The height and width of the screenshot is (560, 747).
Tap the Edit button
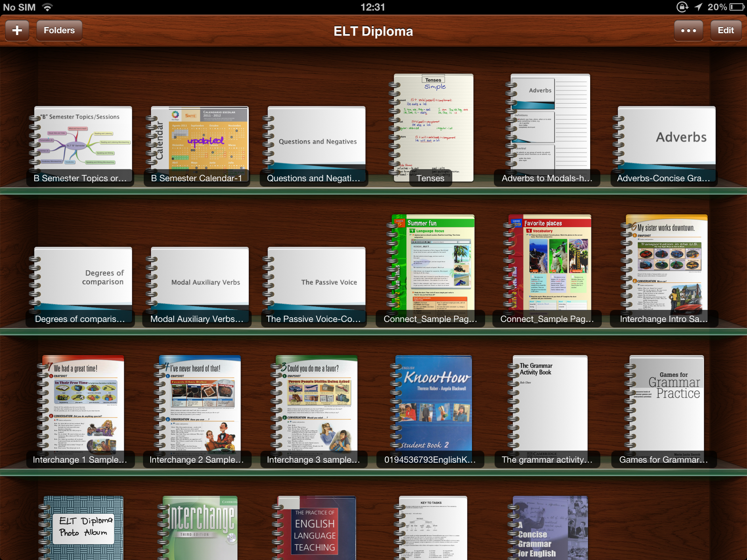726,30
